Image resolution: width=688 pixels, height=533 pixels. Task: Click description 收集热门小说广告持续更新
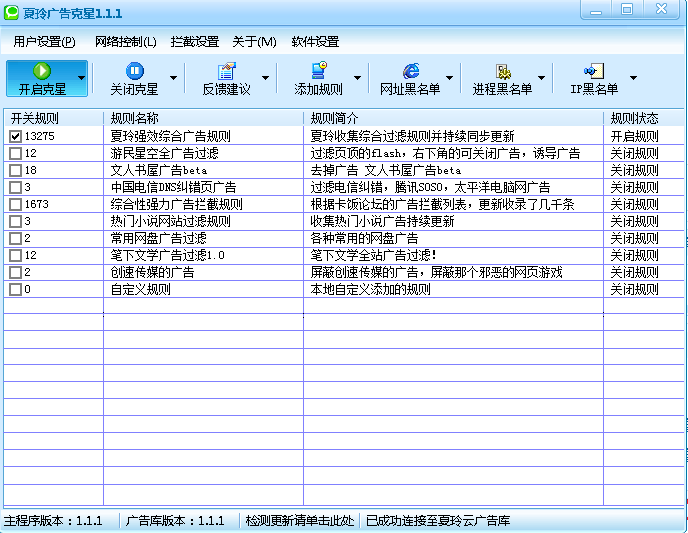coord(382,222)
